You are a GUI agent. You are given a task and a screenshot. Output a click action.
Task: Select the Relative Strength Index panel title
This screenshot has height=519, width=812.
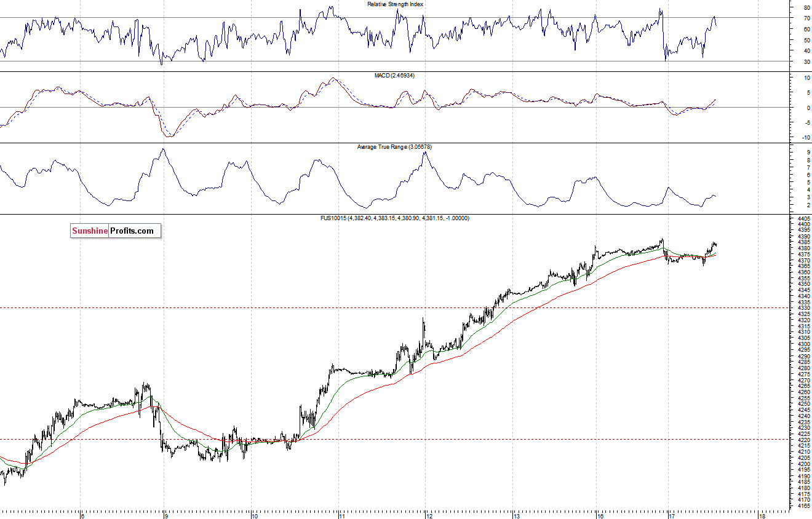(x=395, y=4)
